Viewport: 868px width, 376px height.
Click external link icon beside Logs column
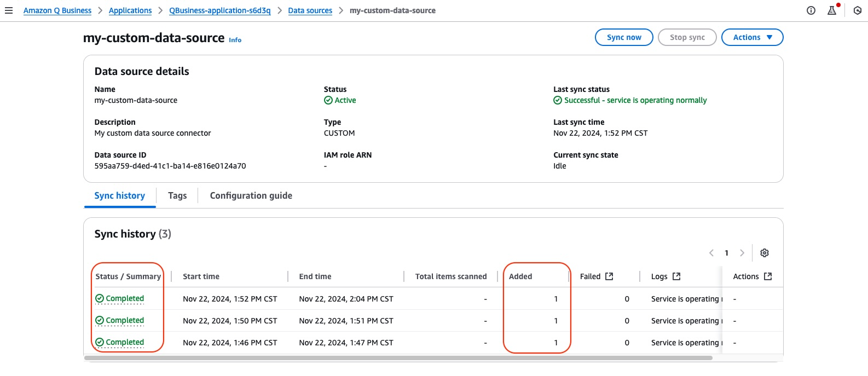point(676,276)
